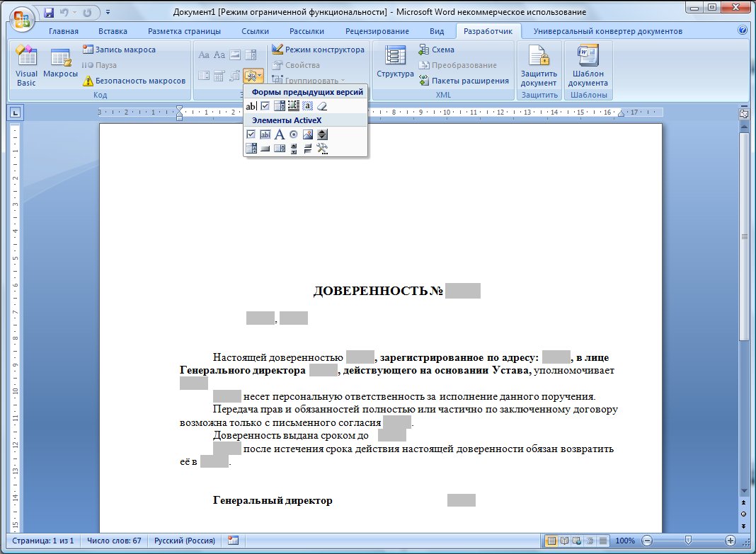The image size is (756, 554).
Task: Click the Next Page double arrow on the scrollbar
Action: coord(743,526)
